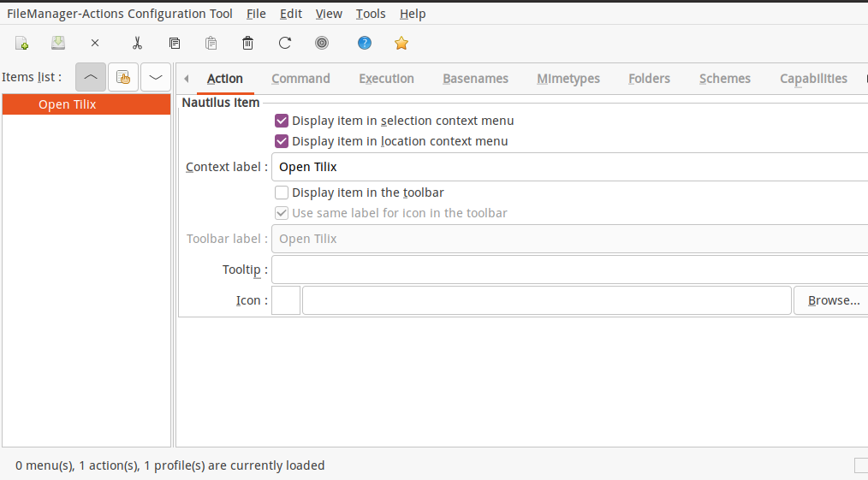Viewport: 868px width, 480px height.
Task: Create a new action with toolbar icon
Action: point(21,43)
